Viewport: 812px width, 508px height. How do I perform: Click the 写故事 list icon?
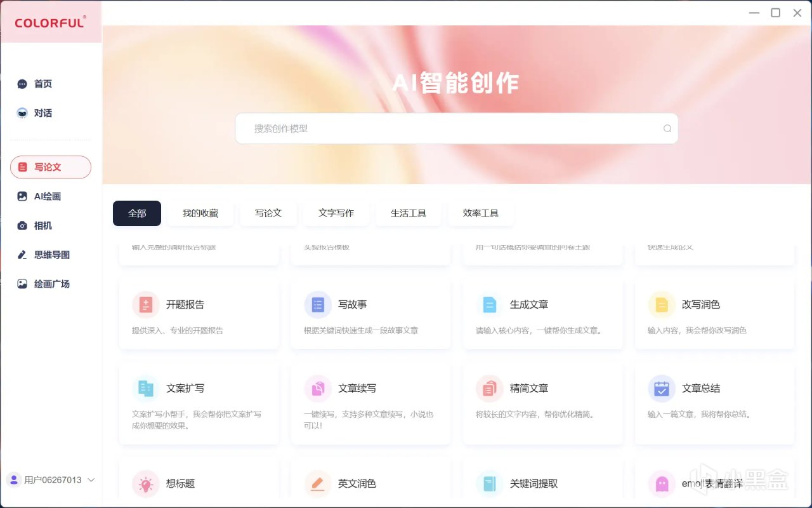[x=318, y=305]
